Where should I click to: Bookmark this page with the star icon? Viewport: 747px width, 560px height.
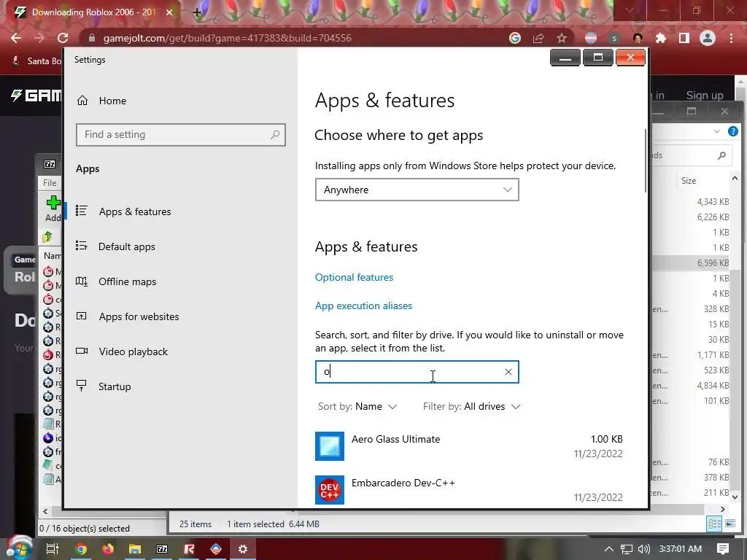pos(562,38)
